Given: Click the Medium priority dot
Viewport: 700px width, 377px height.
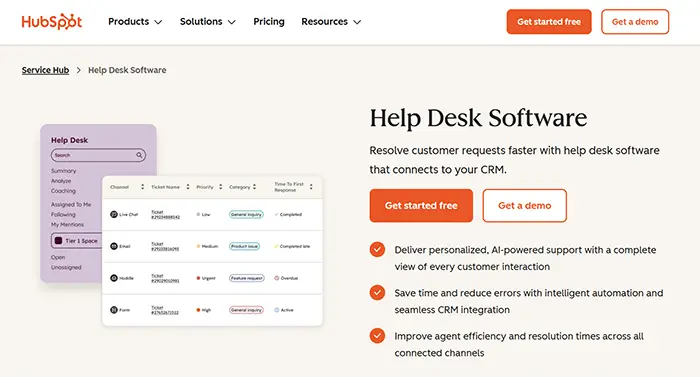Looking at the screenshot, I should 198,246.
